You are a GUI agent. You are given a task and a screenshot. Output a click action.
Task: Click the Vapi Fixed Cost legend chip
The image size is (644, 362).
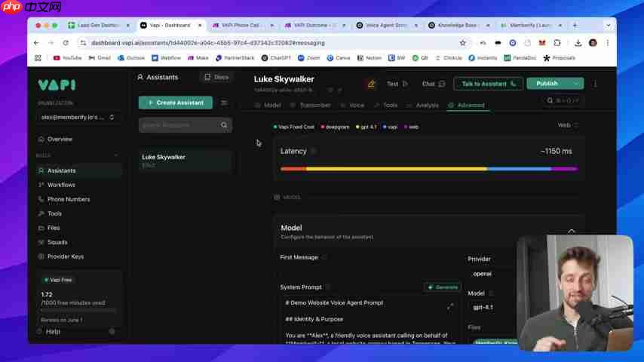[x=294, y=127]
